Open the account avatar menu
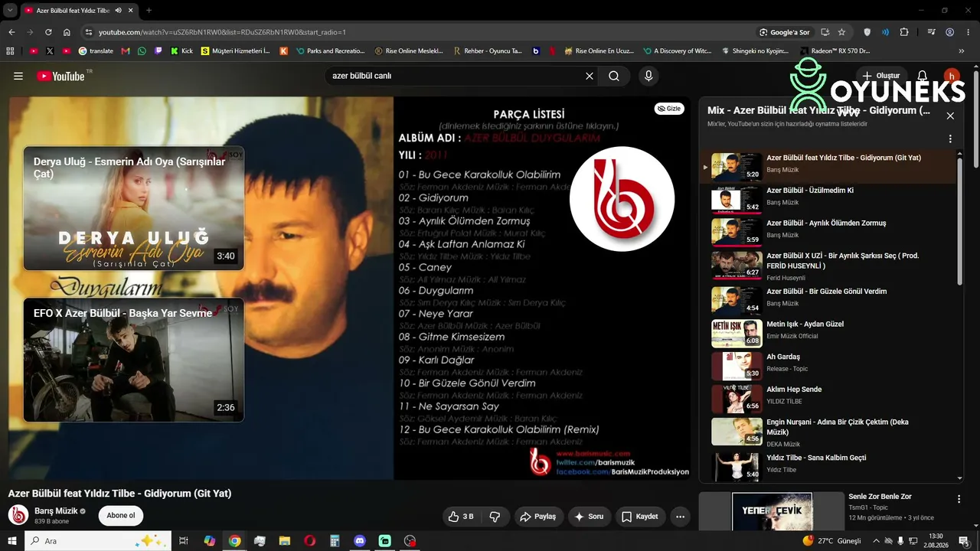The height and width of the screenshot is (551, 980). [951, 76]
